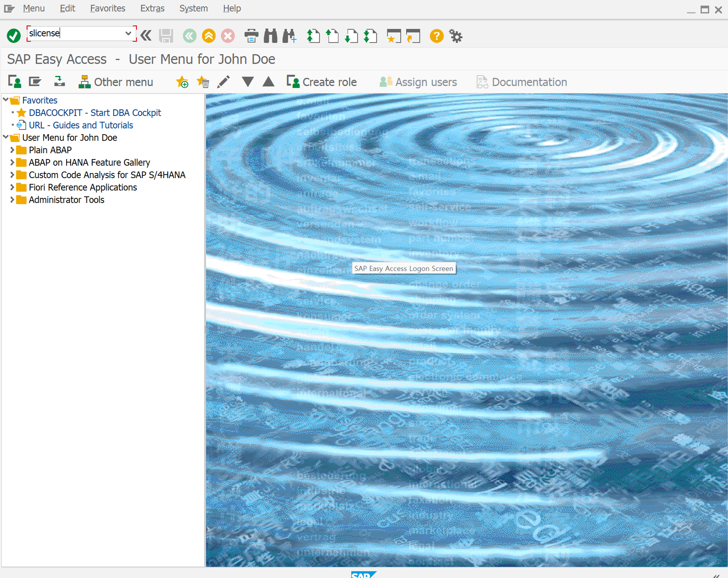
Task: Click Customize Local Layout gear icon
Action: (x=455, y=36)
